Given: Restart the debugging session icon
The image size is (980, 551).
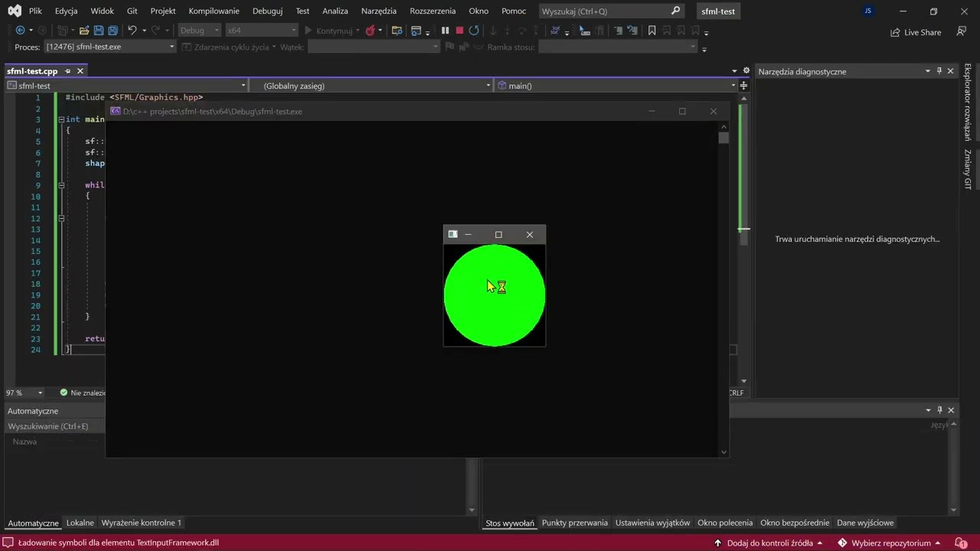Looking at the screenshot, I should coord(474,31).
